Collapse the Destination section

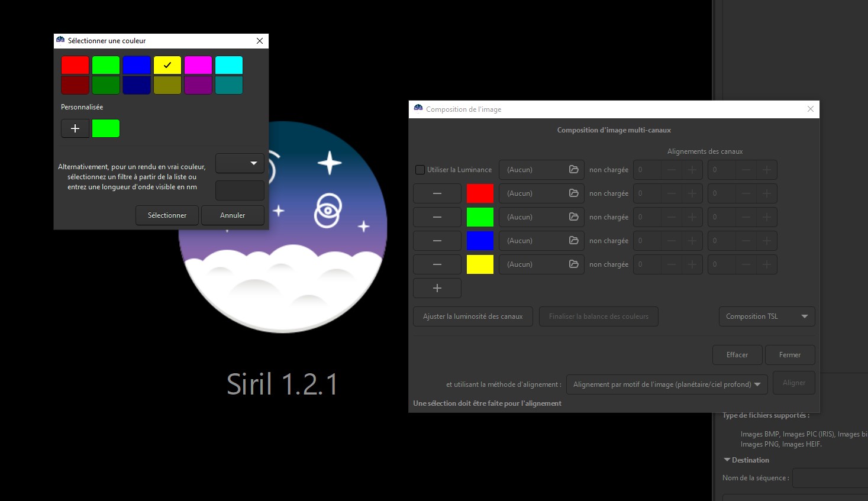(x=727, y=460)
